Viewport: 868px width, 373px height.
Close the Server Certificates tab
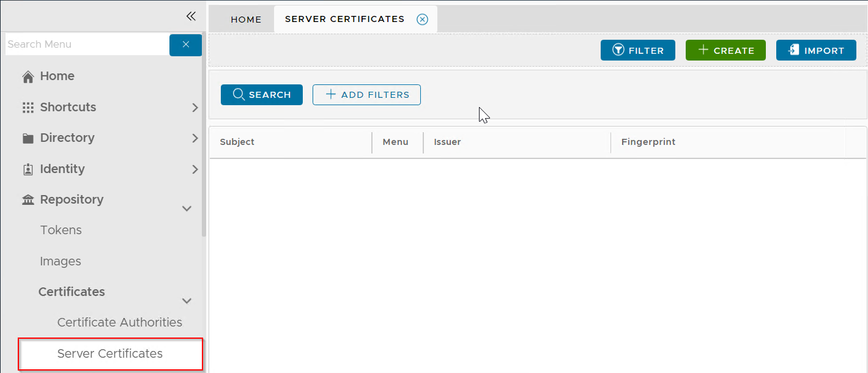tap(422, 20)
